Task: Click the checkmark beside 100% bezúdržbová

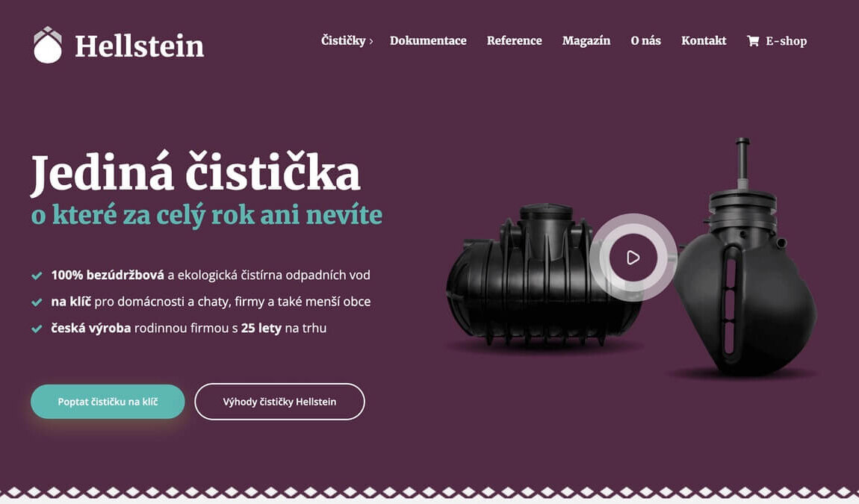Action: point(37,276)
